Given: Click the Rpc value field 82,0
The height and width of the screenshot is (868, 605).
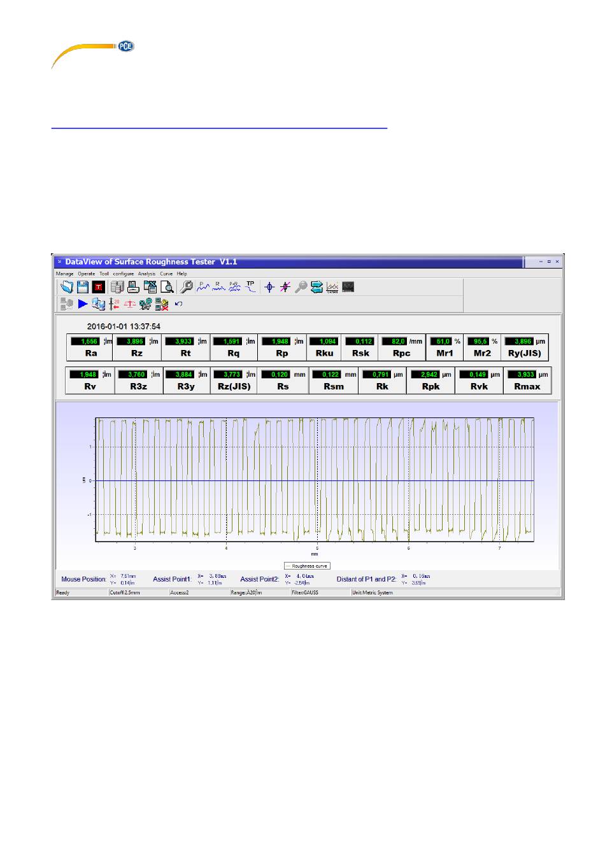Looking at the screenshot, I should pos(395,341).
